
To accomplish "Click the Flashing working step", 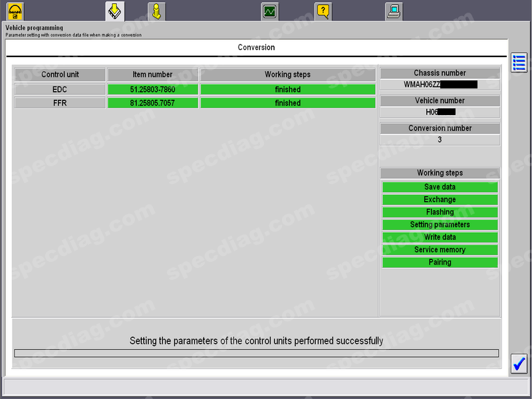I will pos(440,212).
